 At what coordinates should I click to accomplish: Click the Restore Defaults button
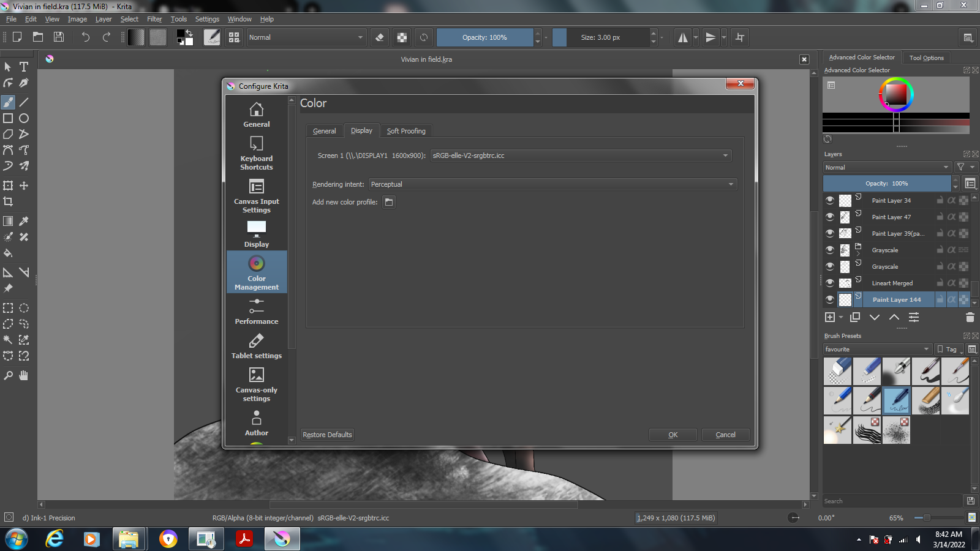click(328, 435)
